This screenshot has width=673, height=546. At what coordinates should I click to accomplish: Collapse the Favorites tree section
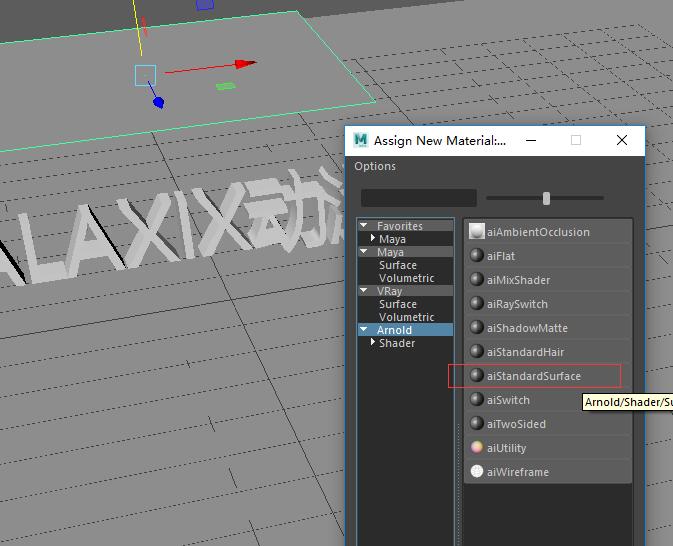coord(364,225)
